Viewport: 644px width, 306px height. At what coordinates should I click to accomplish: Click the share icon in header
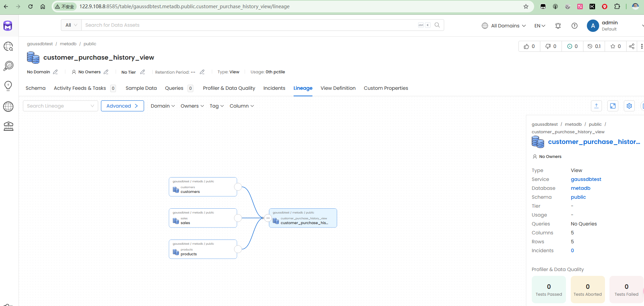[x=632, y=46]
